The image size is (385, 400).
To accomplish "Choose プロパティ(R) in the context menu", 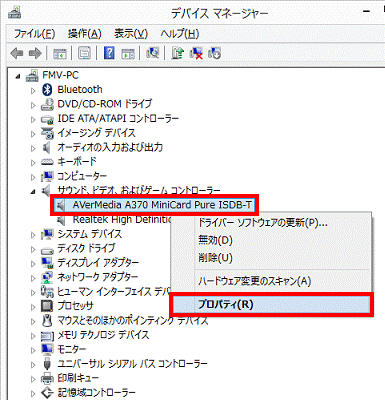I will [271, 305].
